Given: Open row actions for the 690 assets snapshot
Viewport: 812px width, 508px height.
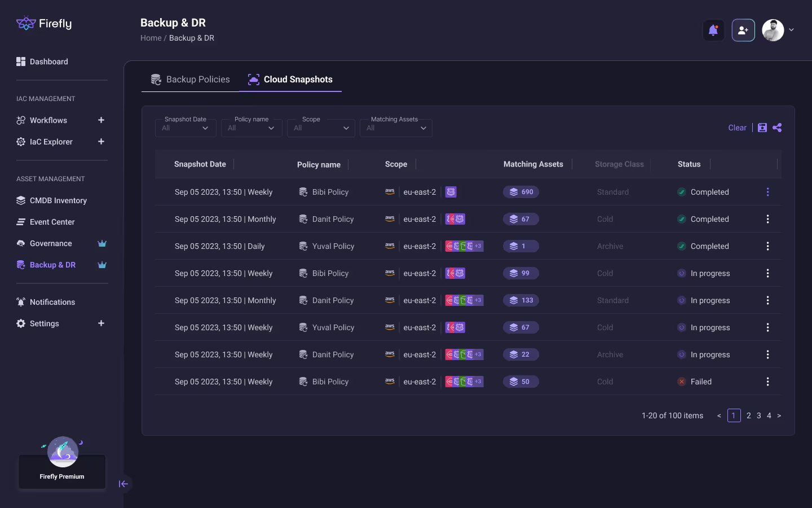Looking at the screenshot, I should coord(767,192).
